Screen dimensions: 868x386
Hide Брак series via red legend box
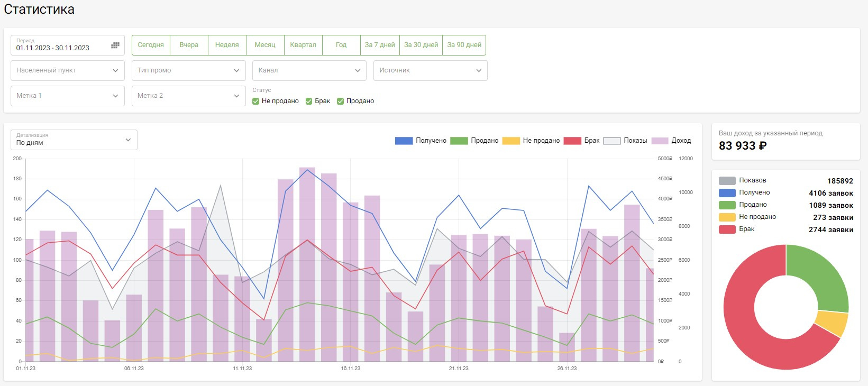(x=572, y=141)
